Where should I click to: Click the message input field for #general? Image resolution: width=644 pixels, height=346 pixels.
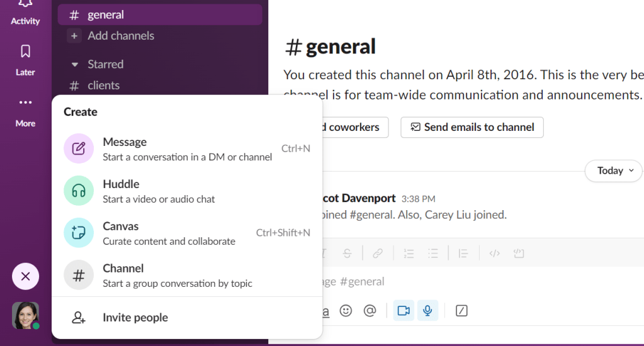483,282
